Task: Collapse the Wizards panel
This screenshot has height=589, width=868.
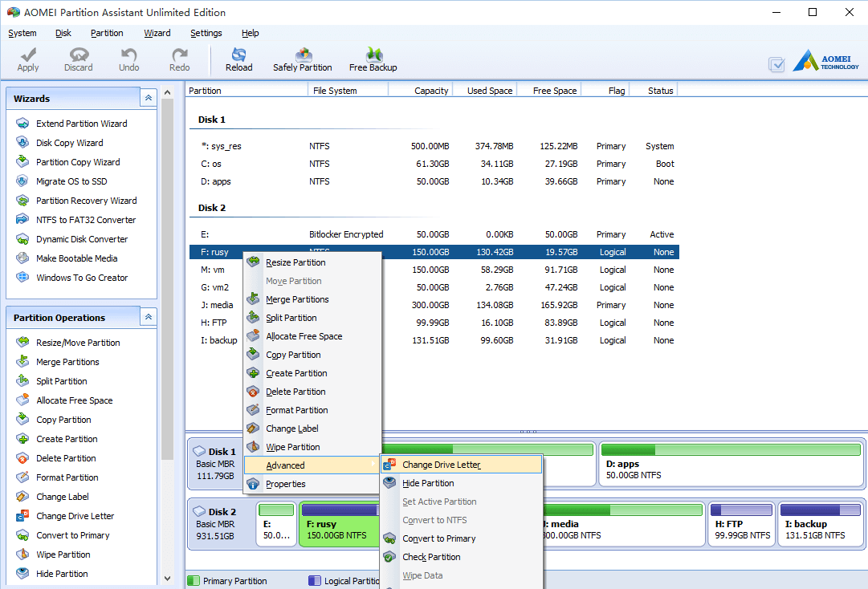Action: [x=149, y=98]
